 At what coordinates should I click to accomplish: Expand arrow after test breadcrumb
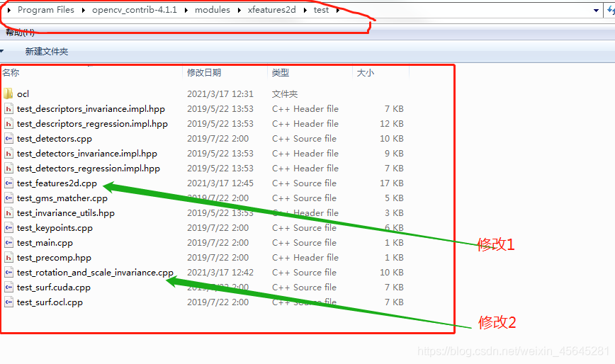pos(337,10)
